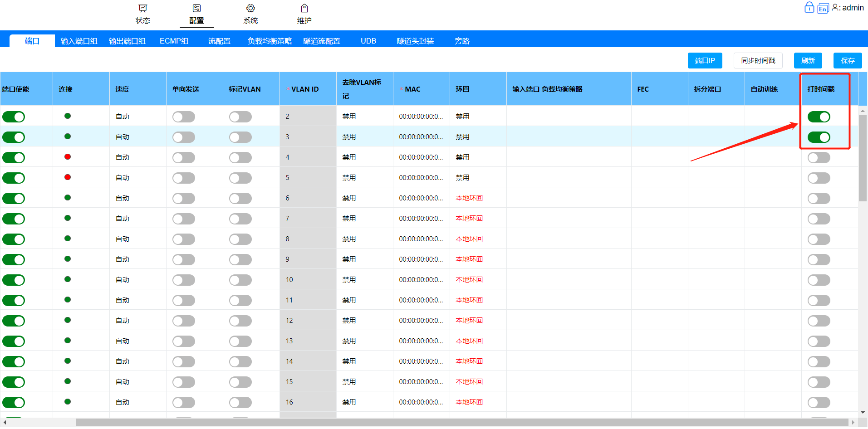Open 环回 本地环回 selector in VLAN 6 row

(469, 198)
